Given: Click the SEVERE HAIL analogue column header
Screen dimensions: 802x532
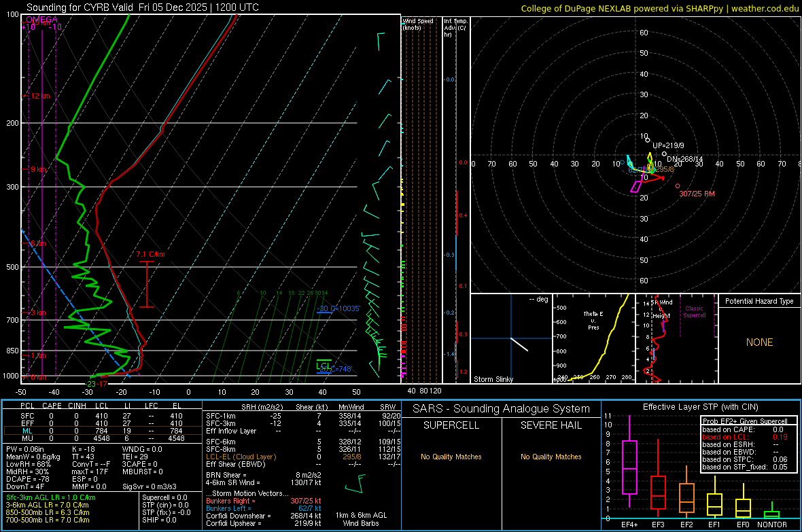Looking at the screenshot, I should 551,425.
